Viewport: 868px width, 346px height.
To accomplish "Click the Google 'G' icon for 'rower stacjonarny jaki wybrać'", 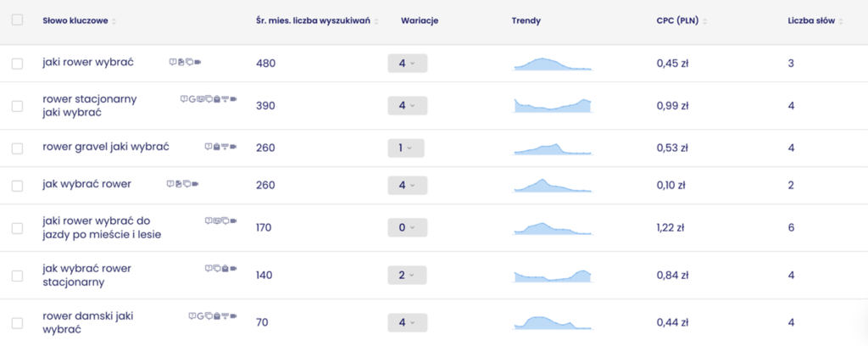I will pos(191,99).
